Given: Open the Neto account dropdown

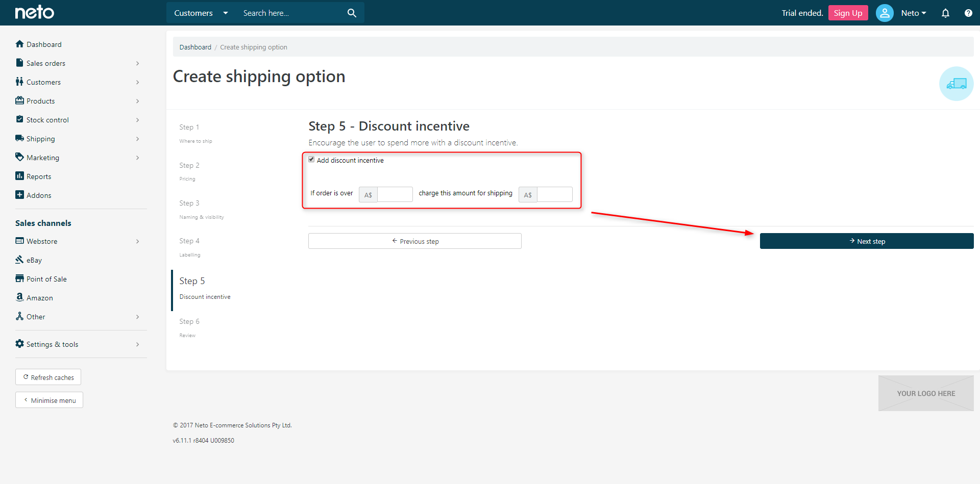Looking at the screenshot, I should pyautogui.click(x=914, y=13).
